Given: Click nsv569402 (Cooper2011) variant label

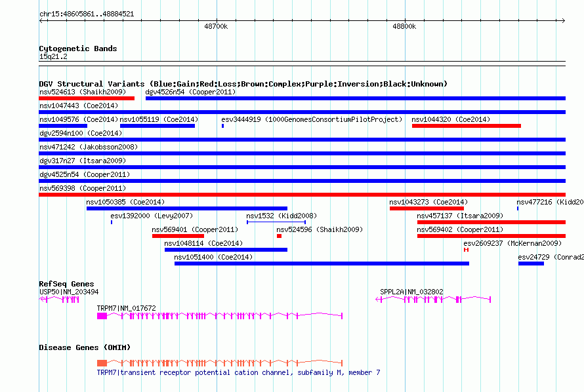Looking at the screenshot, I should 460,229.
